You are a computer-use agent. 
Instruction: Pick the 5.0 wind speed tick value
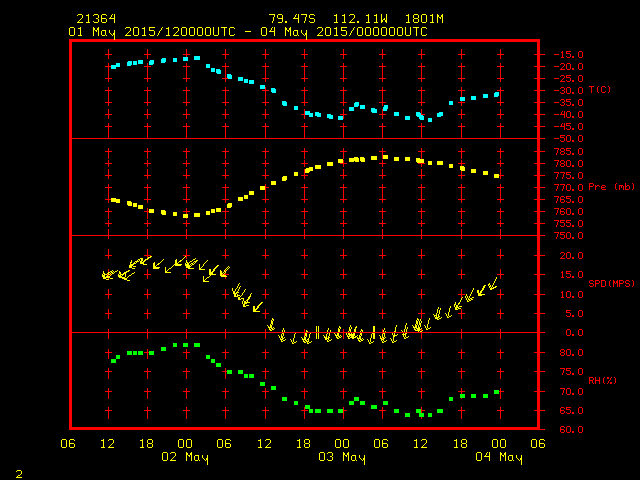click(x=575, y=314)
